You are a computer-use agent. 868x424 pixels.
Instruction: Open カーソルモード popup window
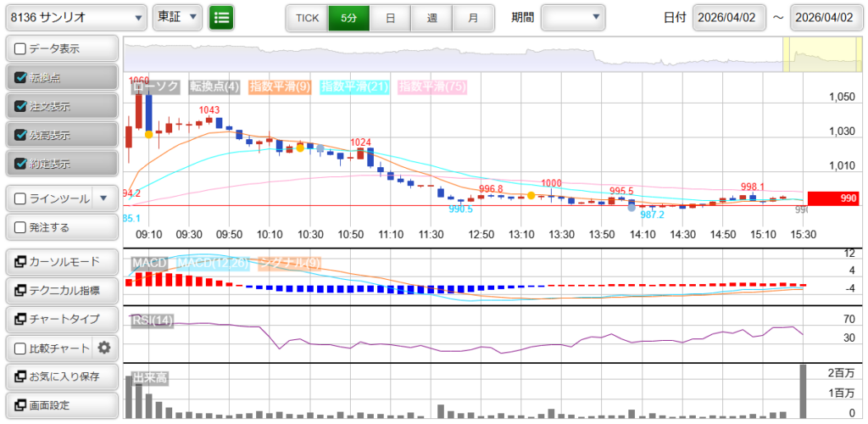60,261
